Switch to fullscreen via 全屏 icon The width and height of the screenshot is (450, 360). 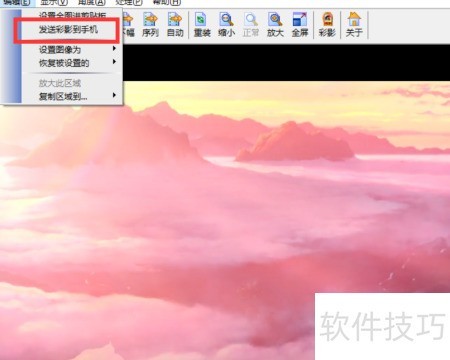(x=300, y=24)
